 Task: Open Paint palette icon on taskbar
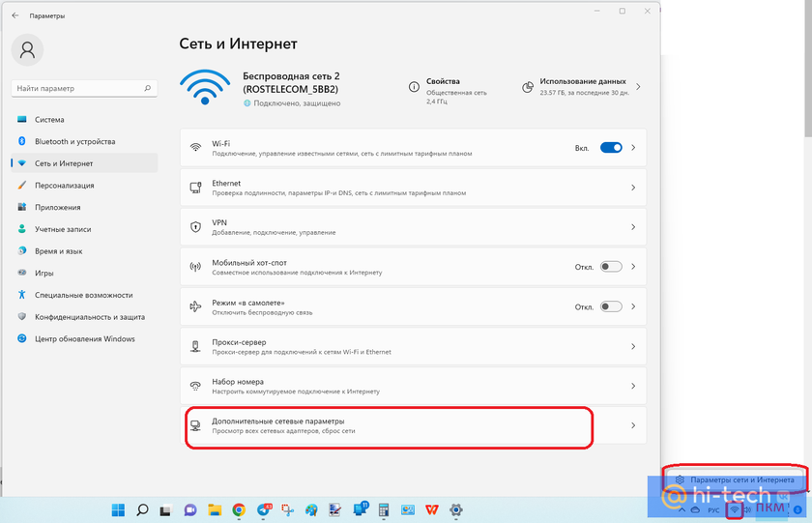click(311, 510)
